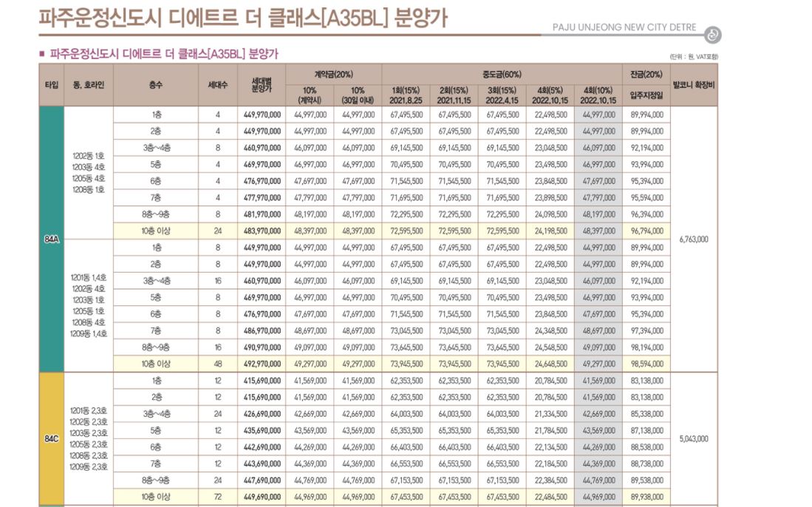Click the '중도금(60%)' header cell
This screenshot has height=507, width=812.
[x=502, y=75]
